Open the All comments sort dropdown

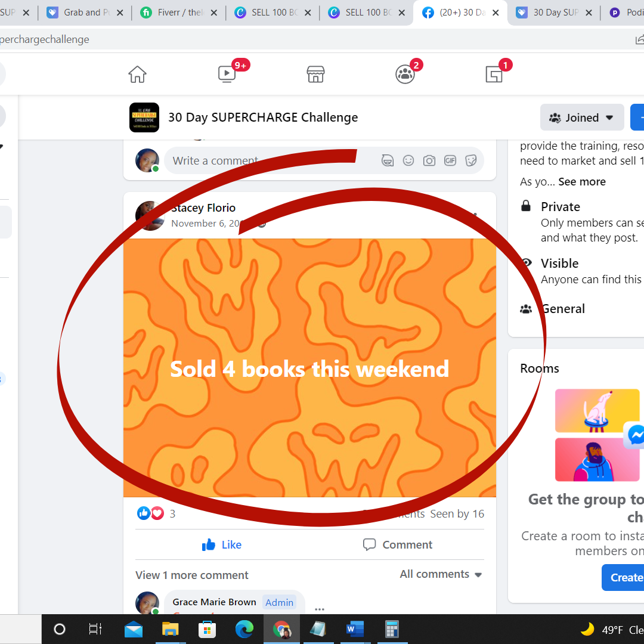tap(441, 574)
